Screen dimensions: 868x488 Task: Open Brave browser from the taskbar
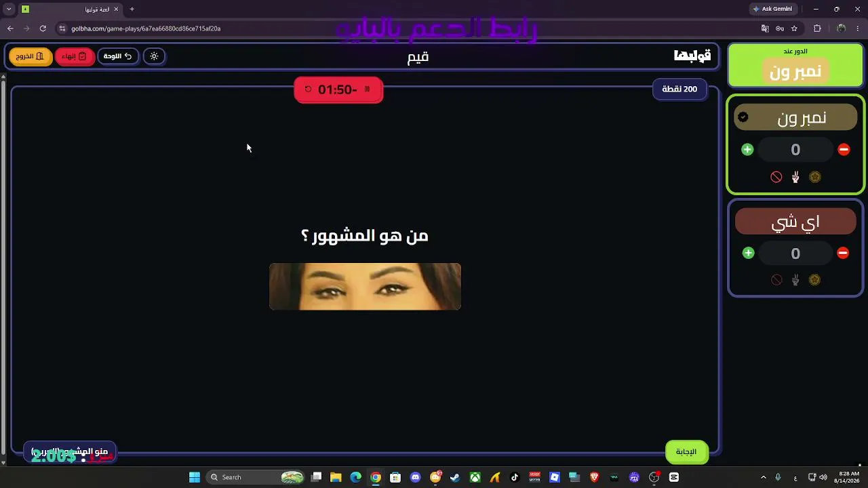(x=595, y=477)
